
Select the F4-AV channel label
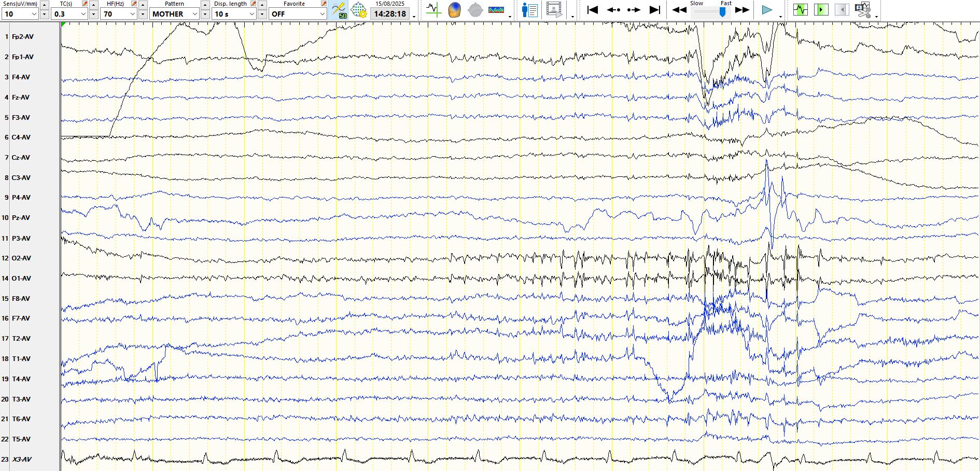tap(21, 77)
